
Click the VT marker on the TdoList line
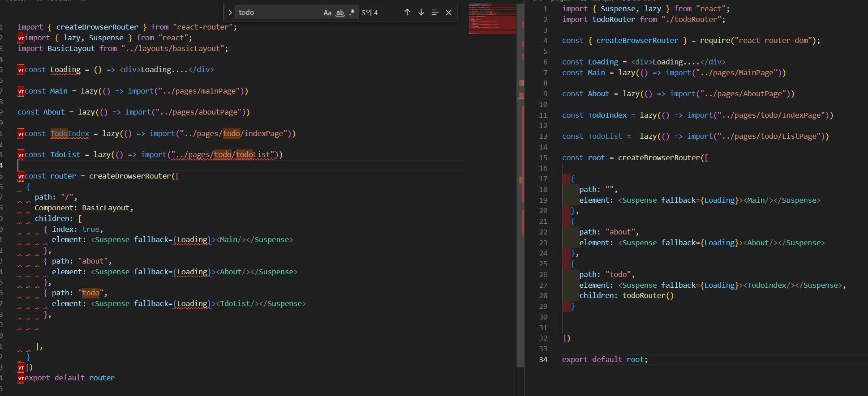[x=21, y=155]
